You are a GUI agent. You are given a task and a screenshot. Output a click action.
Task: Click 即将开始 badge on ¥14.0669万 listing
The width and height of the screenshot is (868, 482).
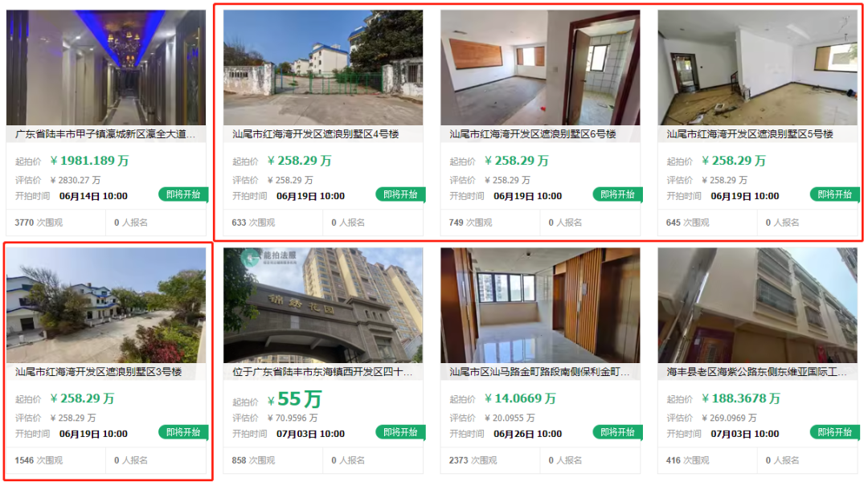(617, 432)
